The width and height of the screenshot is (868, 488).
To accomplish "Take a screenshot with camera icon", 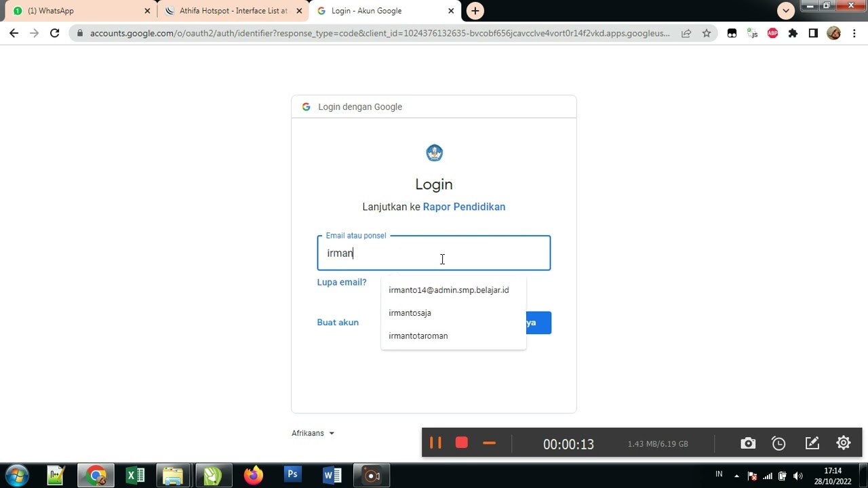I will (x=748, y=443).
